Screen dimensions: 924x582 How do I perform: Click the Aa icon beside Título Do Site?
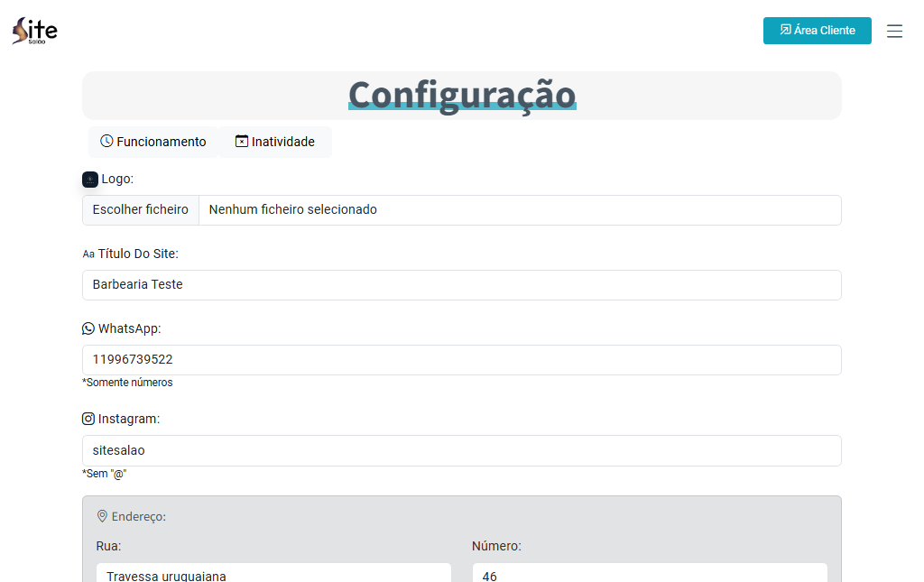(x=88, y=254)
